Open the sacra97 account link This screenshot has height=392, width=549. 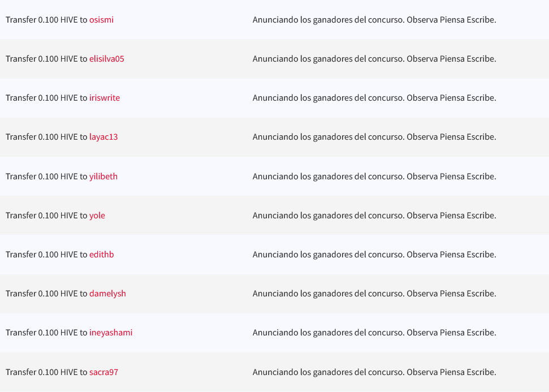pyautogui.click(x=103, y=372)
